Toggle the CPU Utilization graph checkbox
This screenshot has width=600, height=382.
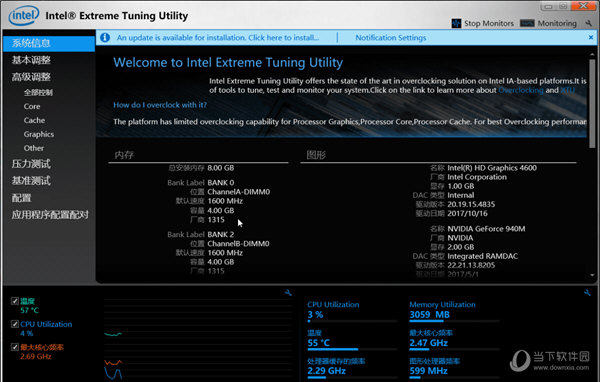(15, 324)
